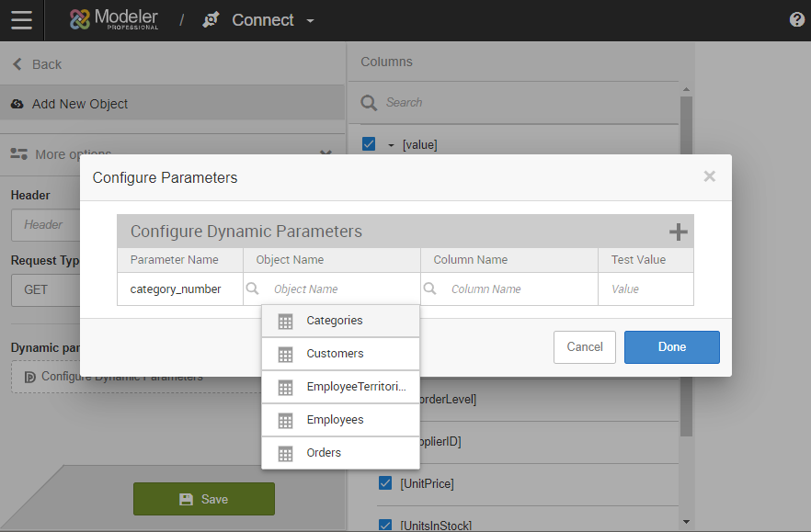Collapse the More options section
The image size is (811, 532).
[325, 154]
